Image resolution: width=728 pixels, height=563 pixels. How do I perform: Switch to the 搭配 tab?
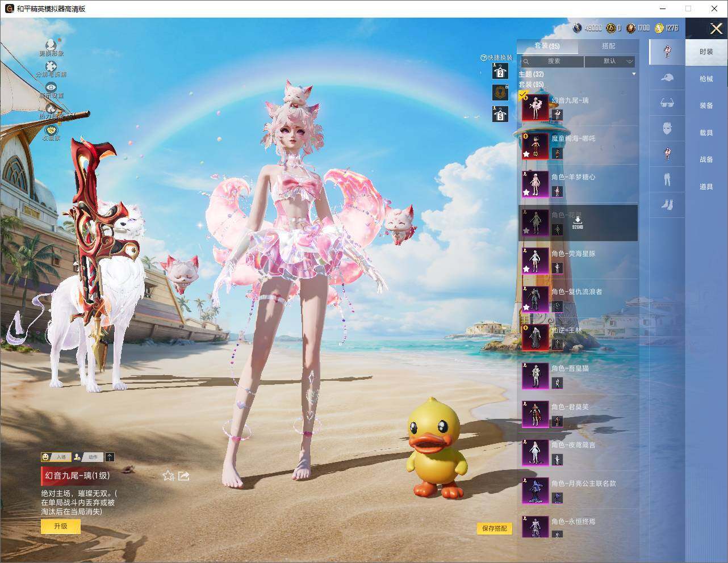tap(608, 46)
